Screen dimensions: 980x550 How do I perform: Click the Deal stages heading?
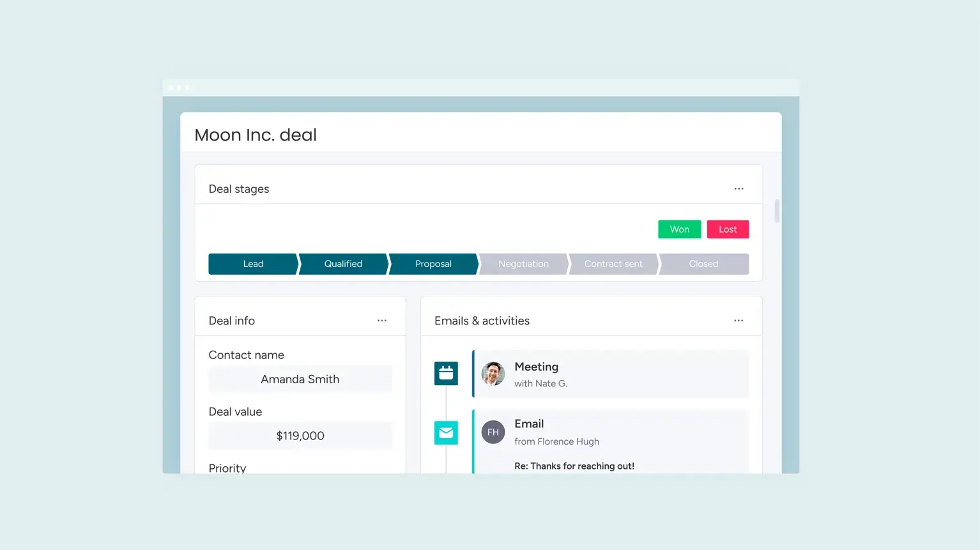coord(239,189)
